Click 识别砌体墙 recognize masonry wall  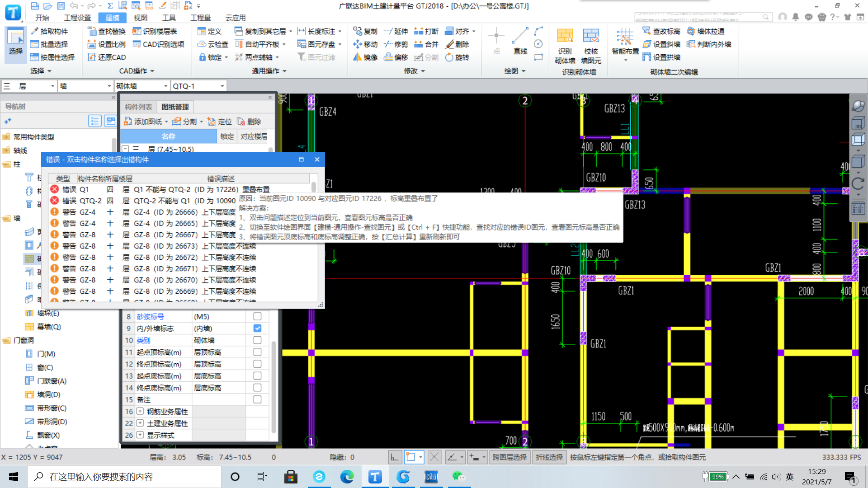click(565, 47)
